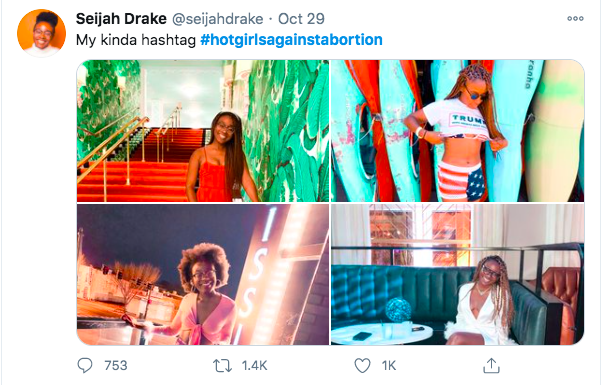The image size is (602, 385).
Task: Open the Oct 29 timestamp link
Action: (x=301, y=19)
